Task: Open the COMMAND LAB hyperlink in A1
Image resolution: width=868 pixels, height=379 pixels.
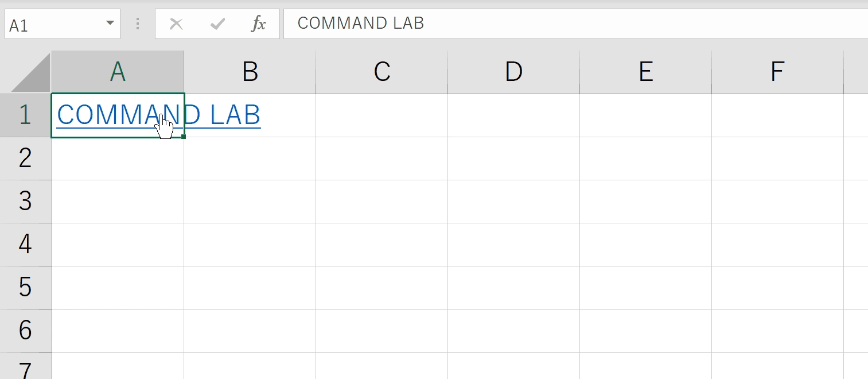Action: coord(159,115)
